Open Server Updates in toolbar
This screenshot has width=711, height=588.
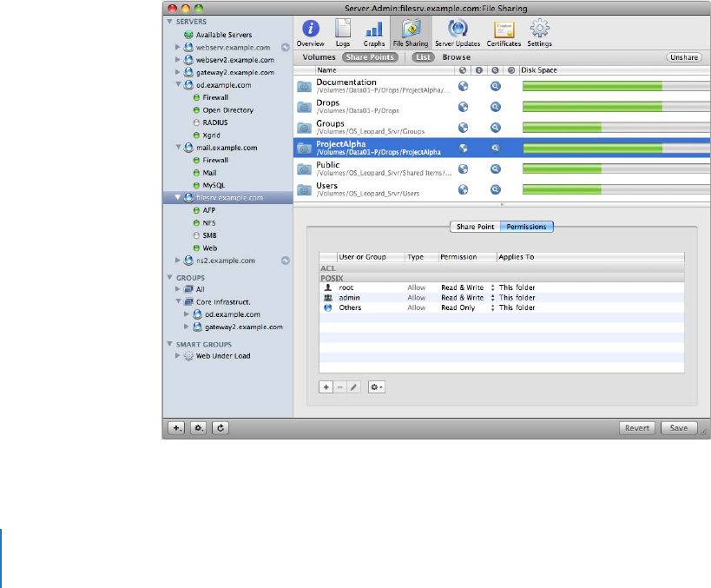point(458,33)
